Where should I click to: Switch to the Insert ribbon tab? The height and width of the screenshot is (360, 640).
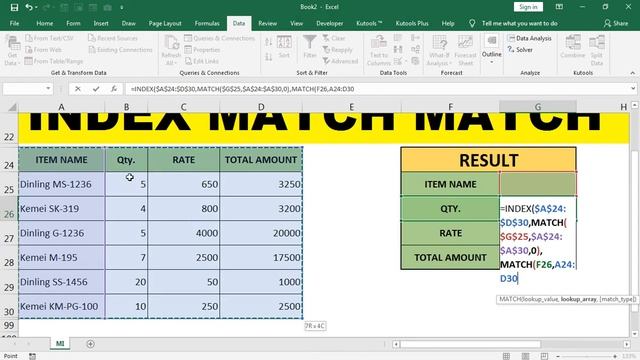click(101, 24)
